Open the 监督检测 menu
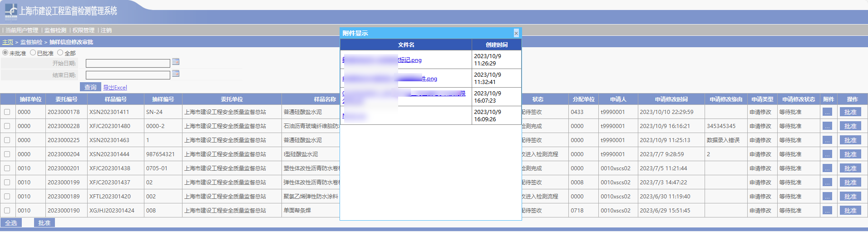Viewport: 868px width, 232px height. [55, 30]
